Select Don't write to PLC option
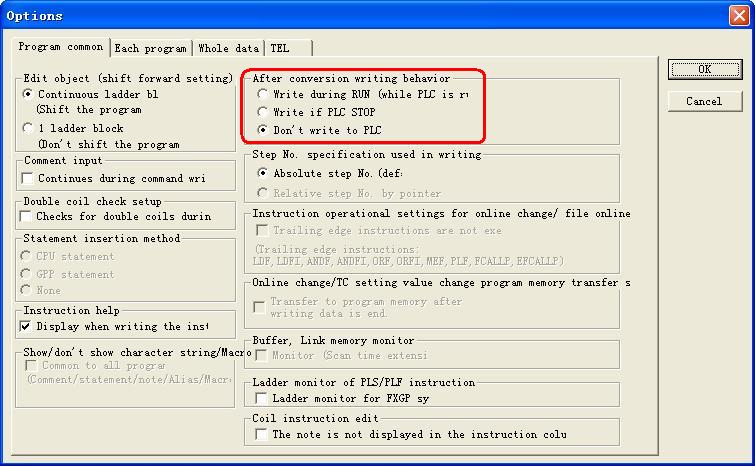This screenshot has width=755, height=466. (x=263, y=130)
